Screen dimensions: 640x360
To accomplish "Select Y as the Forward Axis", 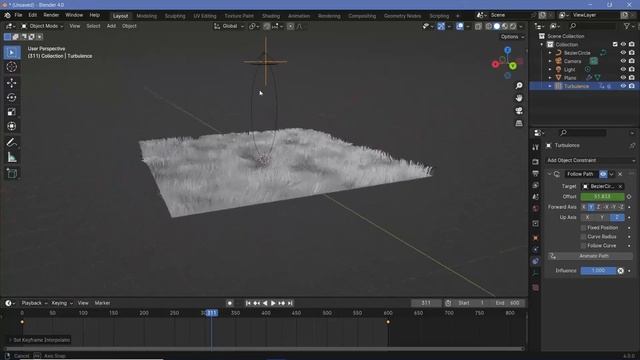I will pyautogui.click(x=591, y=207).
